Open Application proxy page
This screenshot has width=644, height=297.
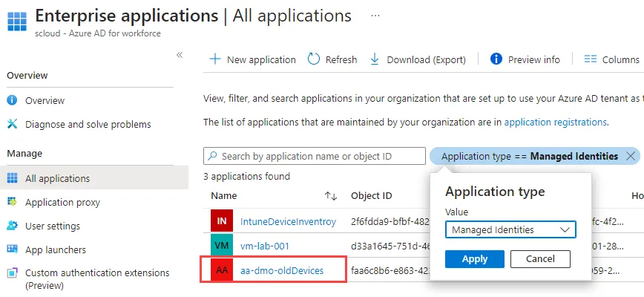click(x=62, y=203)
